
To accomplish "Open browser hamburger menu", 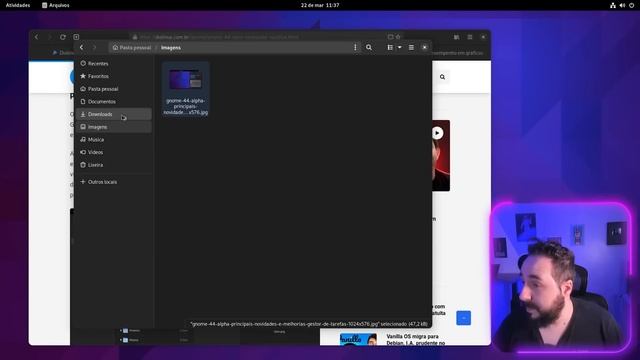I will point(470,37).
